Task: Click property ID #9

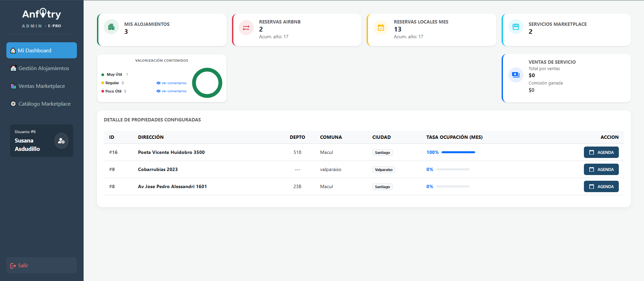Action: [112, 169]
